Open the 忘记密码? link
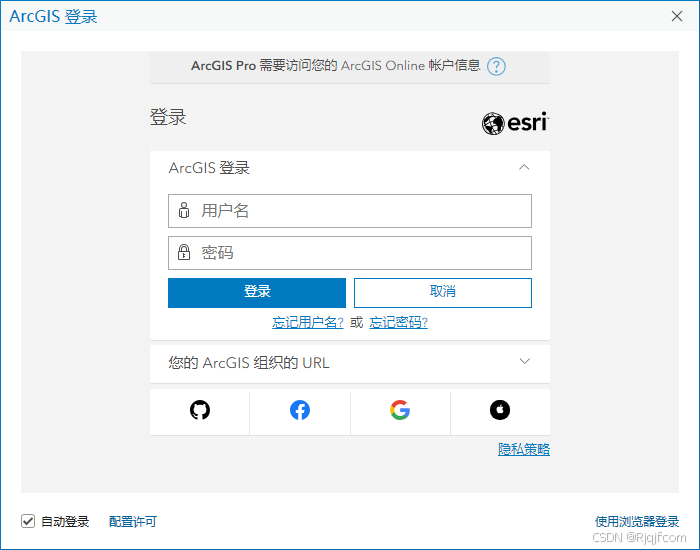 pyautogui.click(x=398, y=322)
